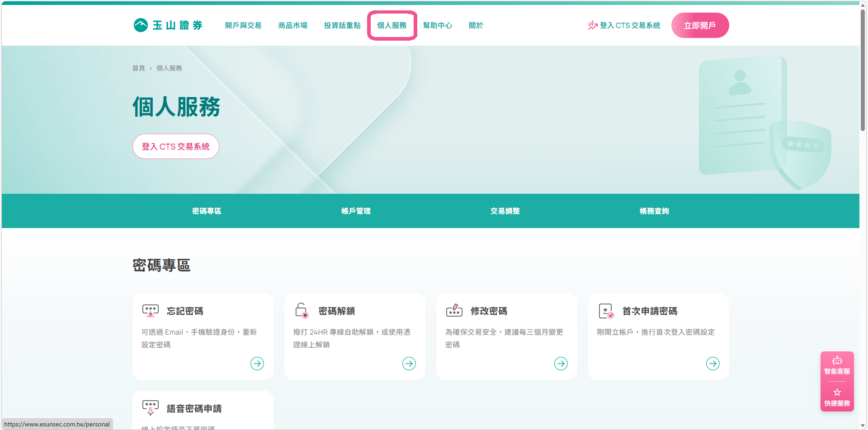Click arrow button on 修改密碼 card
The image size is (868, 430).
point(561,364)
